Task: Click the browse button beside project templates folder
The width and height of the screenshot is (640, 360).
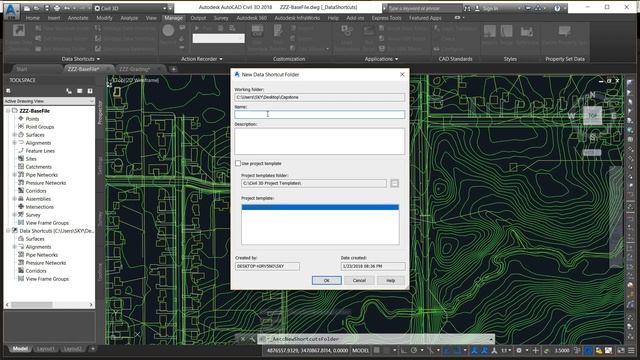Action: pyautogui.click(x=394, y=183)
